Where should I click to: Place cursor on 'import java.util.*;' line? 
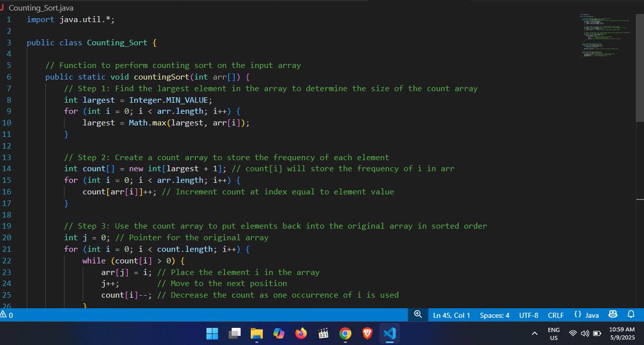[x=71, y=19]
